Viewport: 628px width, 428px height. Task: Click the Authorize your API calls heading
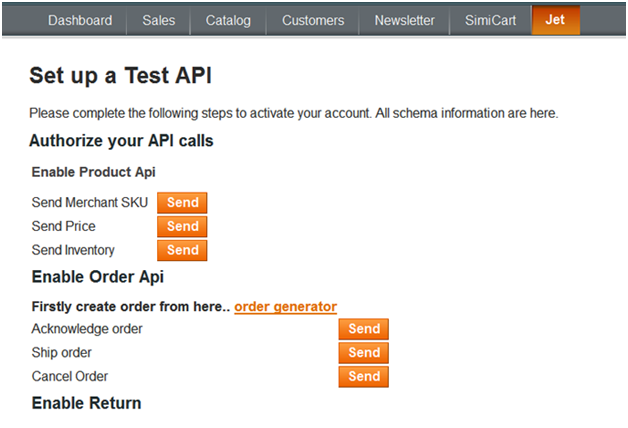(x=121, y=141)
